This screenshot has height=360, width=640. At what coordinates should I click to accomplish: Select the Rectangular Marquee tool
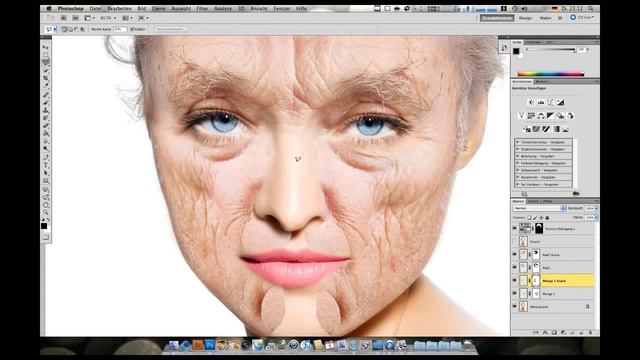pos(45,55)
